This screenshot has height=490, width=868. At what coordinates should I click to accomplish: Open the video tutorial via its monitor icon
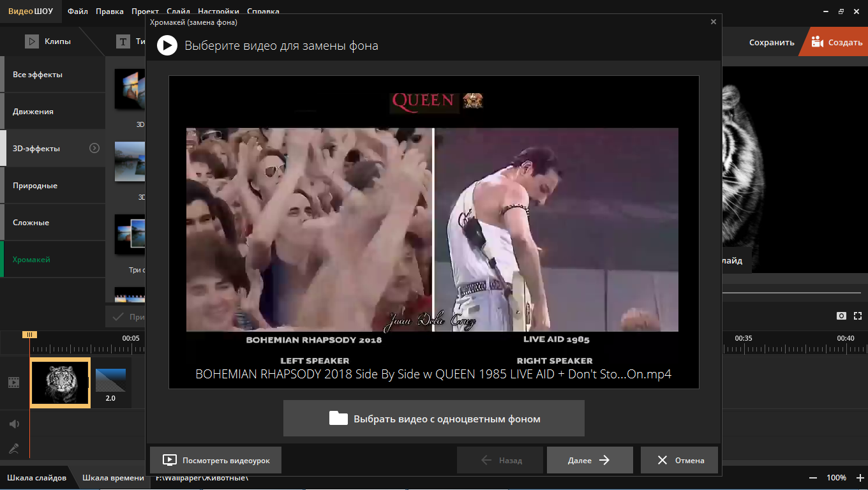coord(169,460)
